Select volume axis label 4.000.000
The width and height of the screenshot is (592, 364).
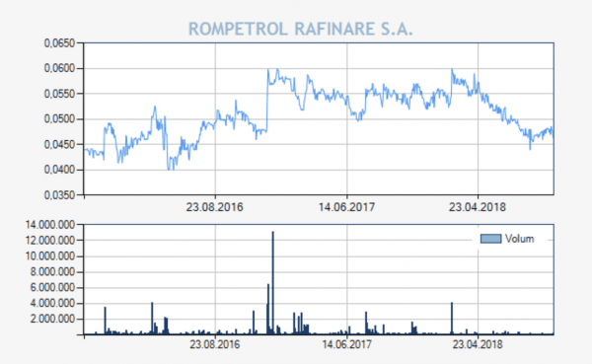[x=52, y=303]
